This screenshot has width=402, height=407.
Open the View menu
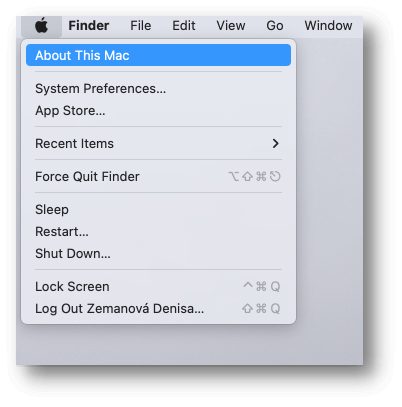[x=231, y=26]
